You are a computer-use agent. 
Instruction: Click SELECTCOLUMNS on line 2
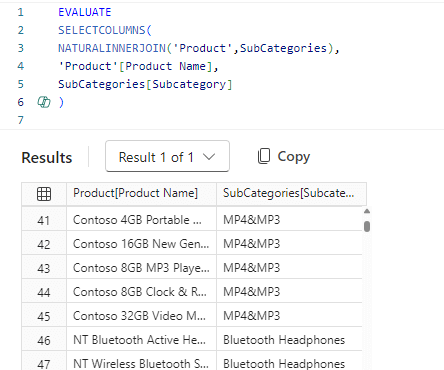click(x=102, y=30)
